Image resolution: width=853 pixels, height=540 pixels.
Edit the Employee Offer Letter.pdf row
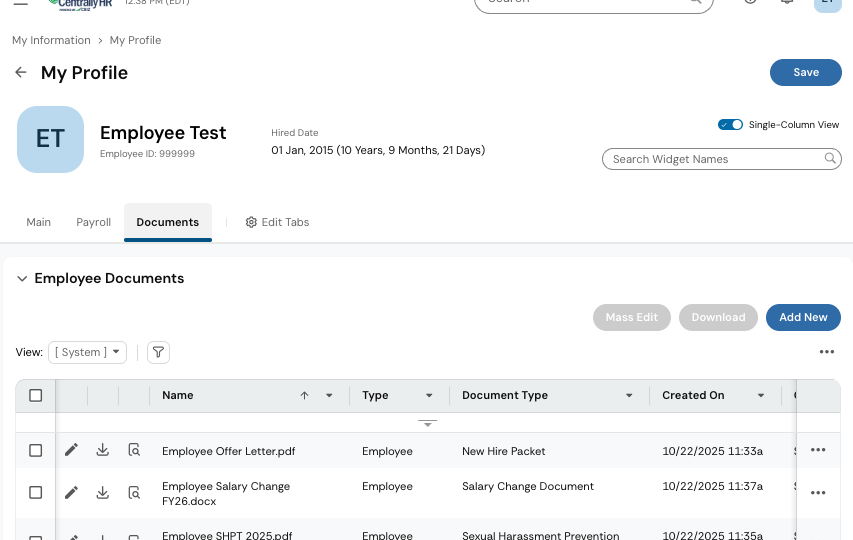coord(71,450)
